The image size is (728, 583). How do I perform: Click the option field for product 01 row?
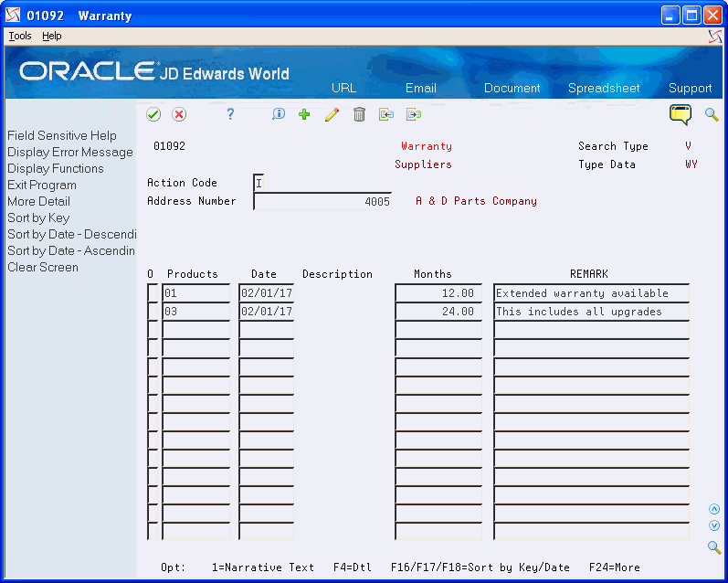pyautogui.click(x=153, y=293)
